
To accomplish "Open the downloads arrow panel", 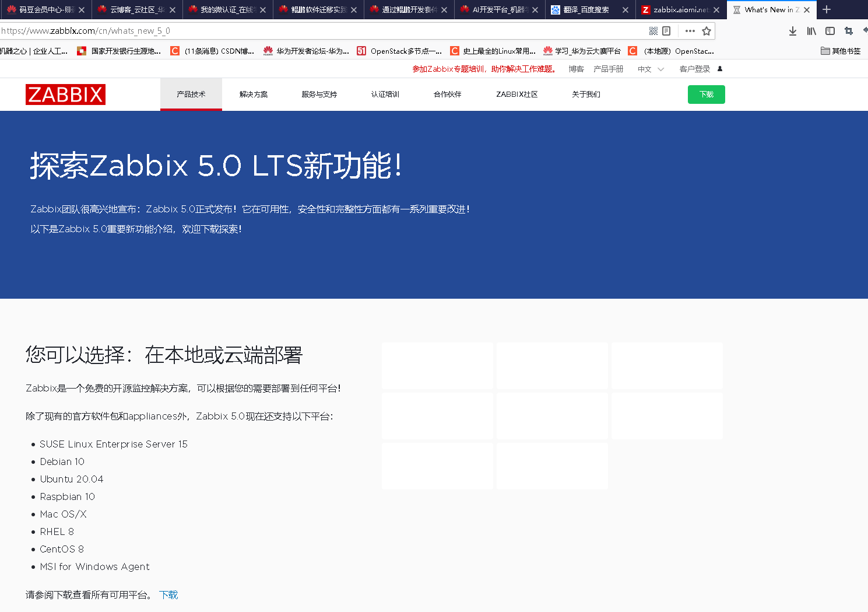I will pyautogui.click(x=793, y=31).
